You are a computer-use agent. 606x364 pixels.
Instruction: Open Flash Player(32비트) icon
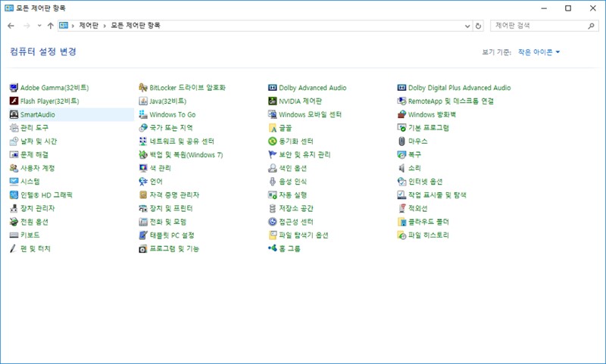[x=14, y=101]
